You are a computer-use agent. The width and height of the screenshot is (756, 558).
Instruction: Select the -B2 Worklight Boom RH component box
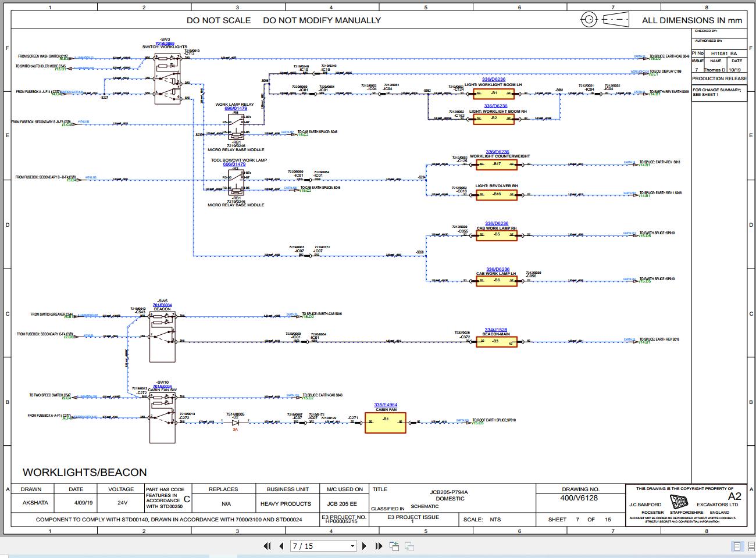pyautogui.click(x=494, y=119)
